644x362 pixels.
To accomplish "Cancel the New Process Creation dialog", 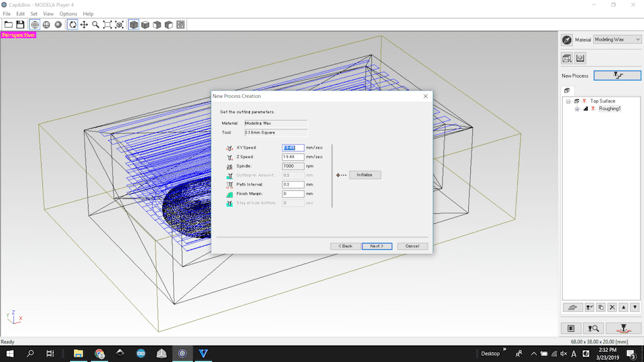I will [x=413, y=246].
